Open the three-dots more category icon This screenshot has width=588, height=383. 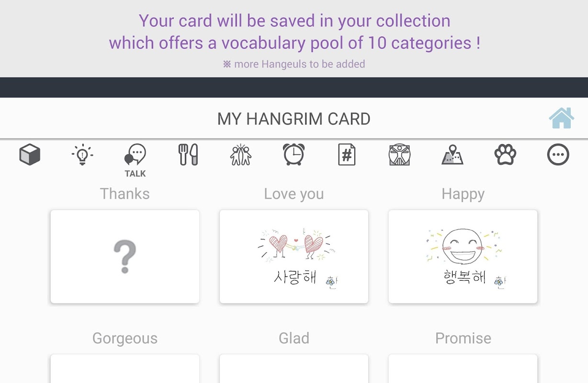(x=558, y=155)
